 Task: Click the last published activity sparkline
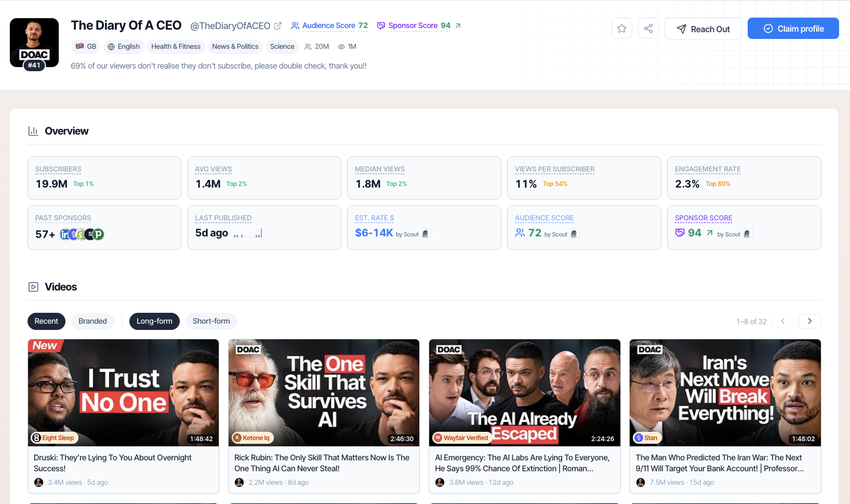[248, 233]
